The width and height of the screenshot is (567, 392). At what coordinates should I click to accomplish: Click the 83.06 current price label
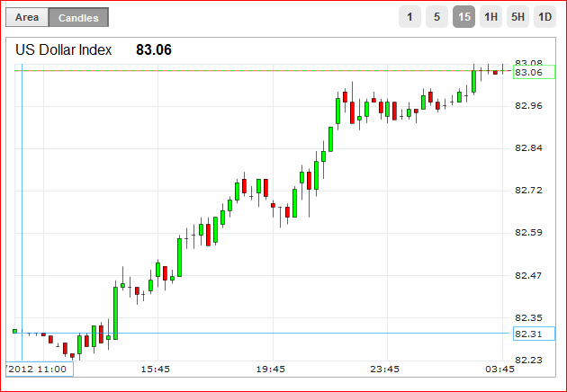[534, 72]
